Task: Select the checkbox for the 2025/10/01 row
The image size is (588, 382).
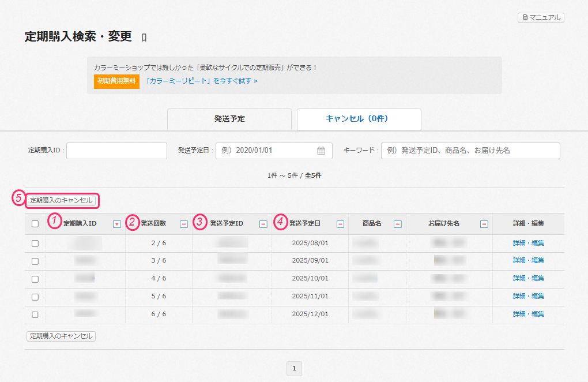Action: (35, 279)
